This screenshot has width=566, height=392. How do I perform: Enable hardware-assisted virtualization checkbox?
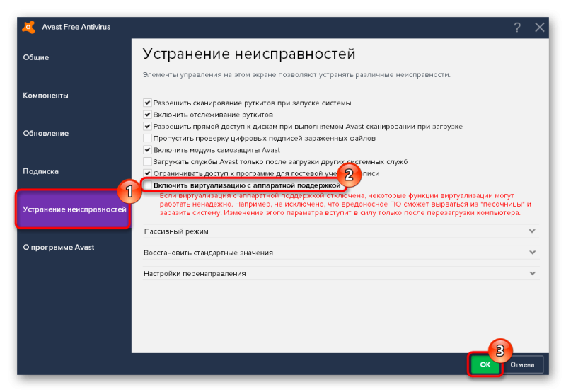(147, 185)
